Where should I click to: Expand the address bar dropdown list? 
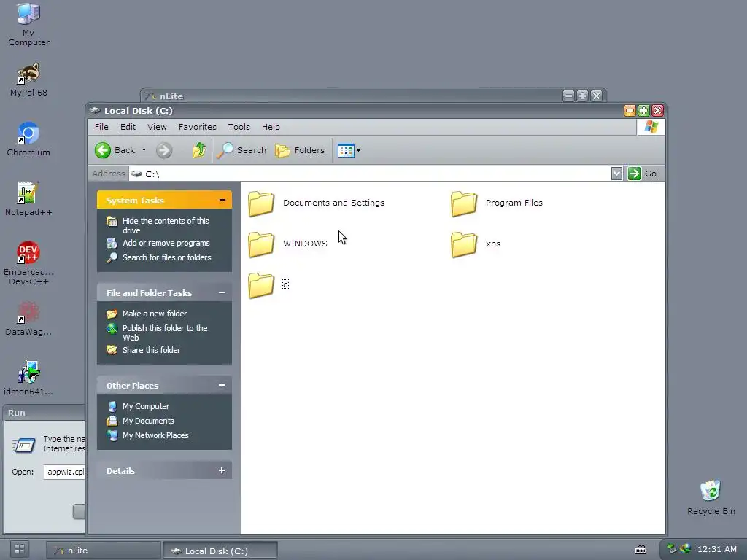tap(616, 174)
